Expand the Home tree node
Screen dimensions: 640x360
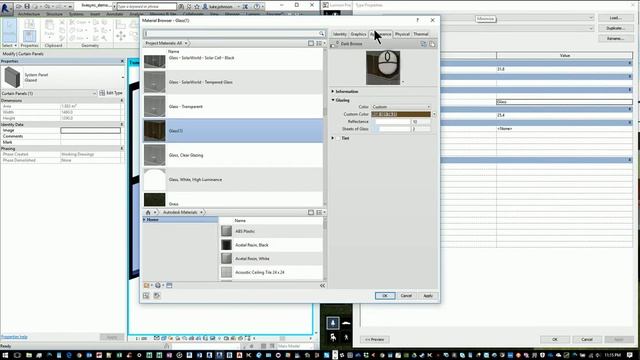144,220
